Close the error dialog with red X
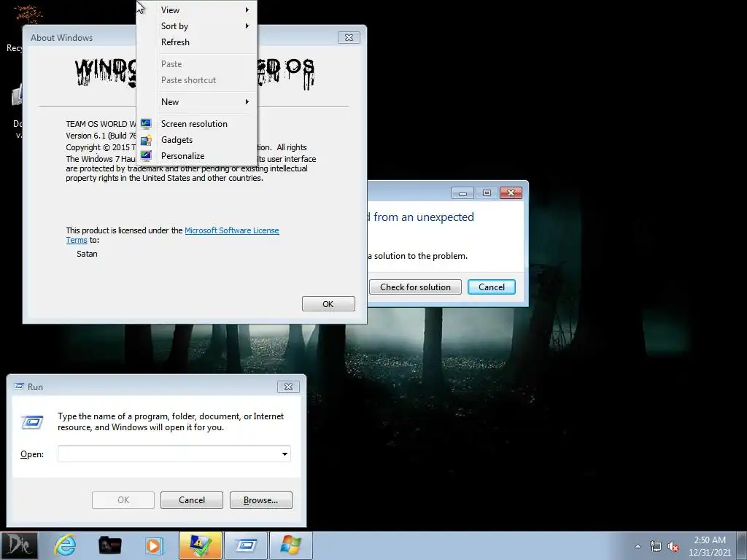The width and height of the screenshot is (747, 560). click(x=511, y=192)
